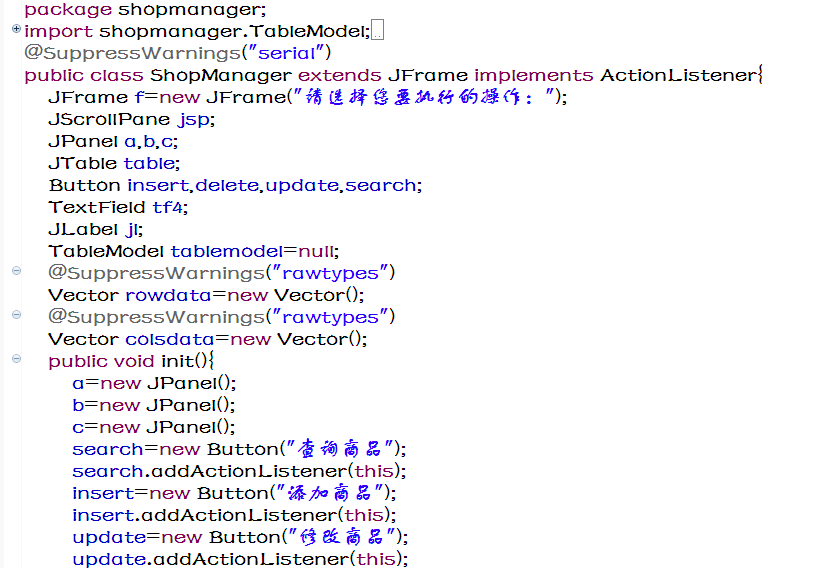Viewport: 814px width, 568px height.
Task: Expand the folded import section
Action: pyautogui.click(x=16, y=29)
